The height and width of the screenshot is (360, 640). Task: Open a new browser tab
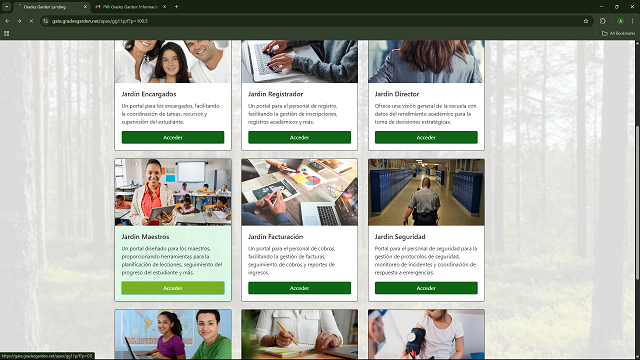point(176,7)
